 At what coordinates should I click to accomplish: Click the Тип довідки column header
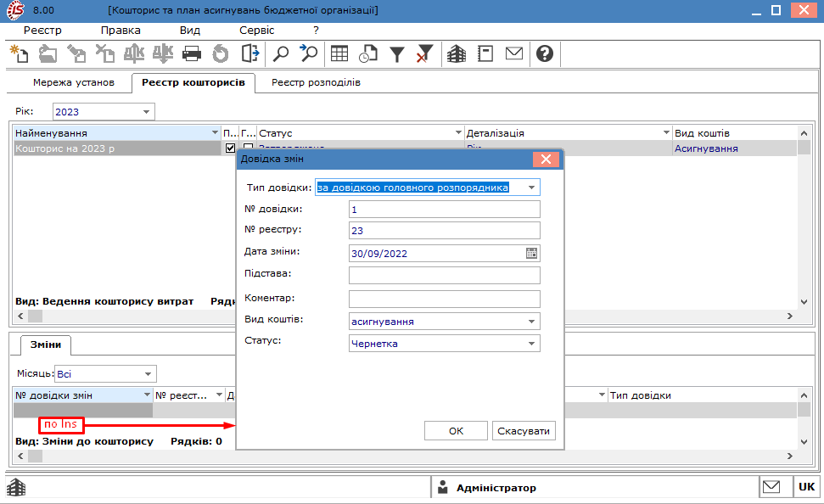[x=702, y=395]
